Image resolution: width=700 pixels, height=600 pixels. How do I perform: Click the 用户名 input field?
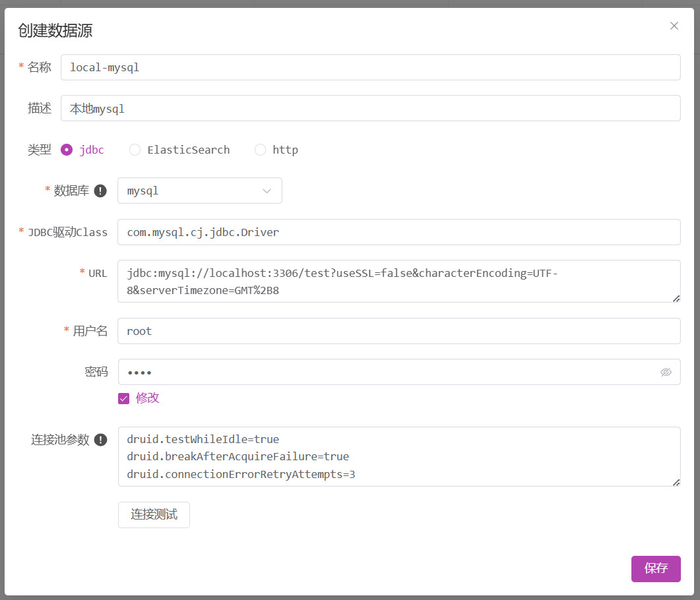click(x=398, y=331)
